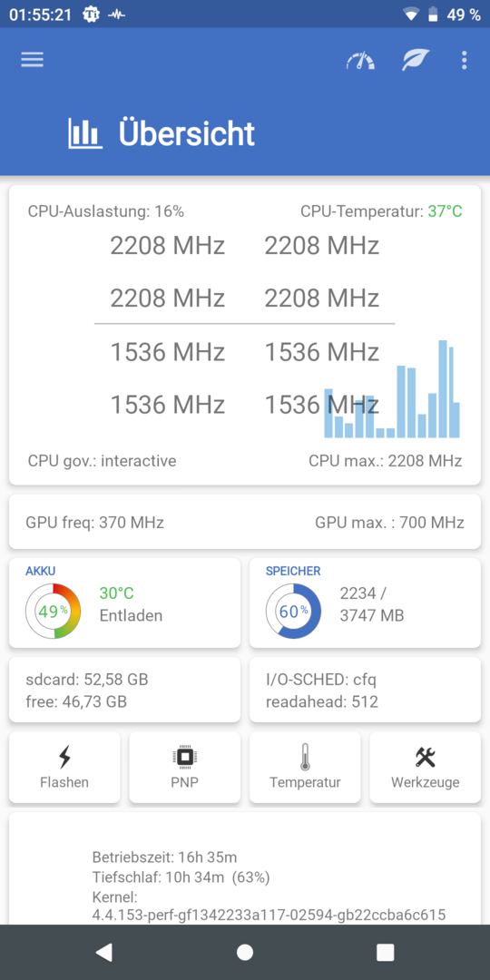Viewport: 490px width, 980px height.
Task: Open the hamburger navigation menu
Action: coord(32,60)
